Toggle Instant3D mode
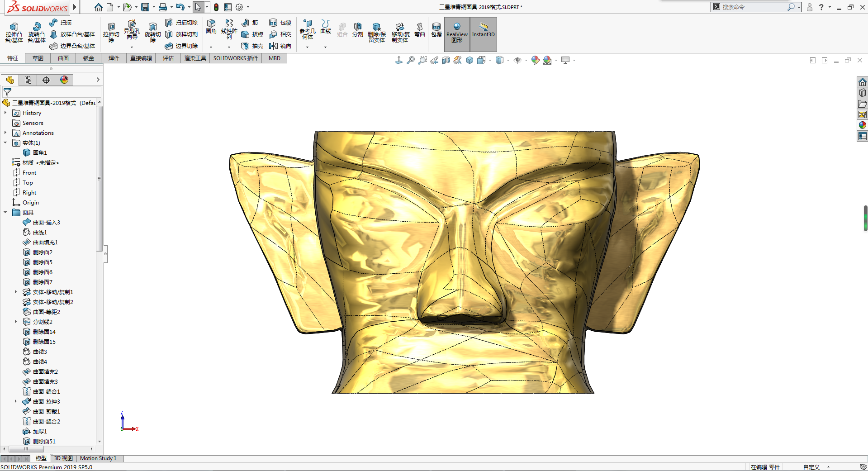 [x=483, y=34]
